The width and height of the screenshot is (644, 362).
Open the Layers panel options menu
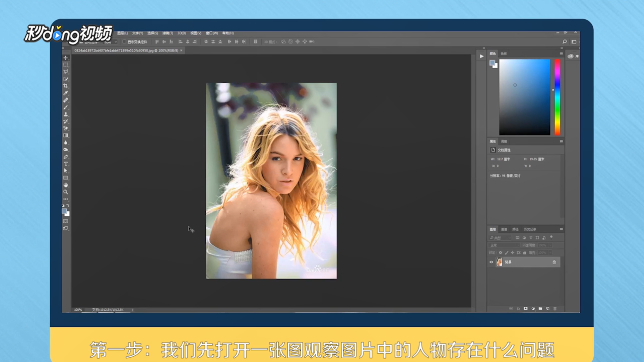click(x=561, y=229)
